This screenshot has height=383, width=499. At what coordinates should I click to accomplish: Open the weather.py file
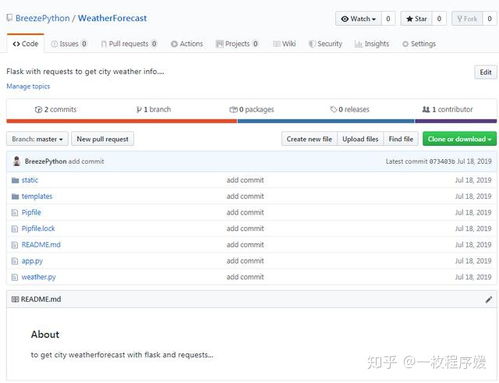point(39,277)
